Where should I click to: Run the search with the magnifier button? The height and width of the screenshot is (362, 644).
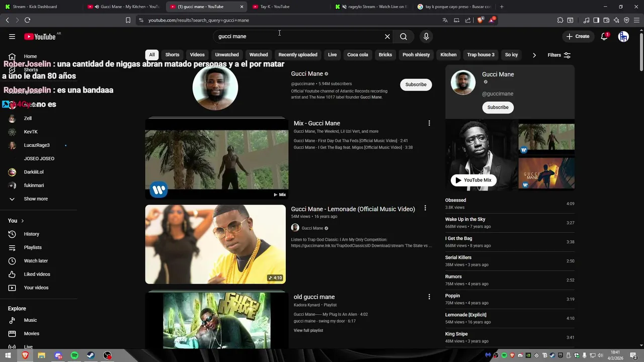(404, 36)
